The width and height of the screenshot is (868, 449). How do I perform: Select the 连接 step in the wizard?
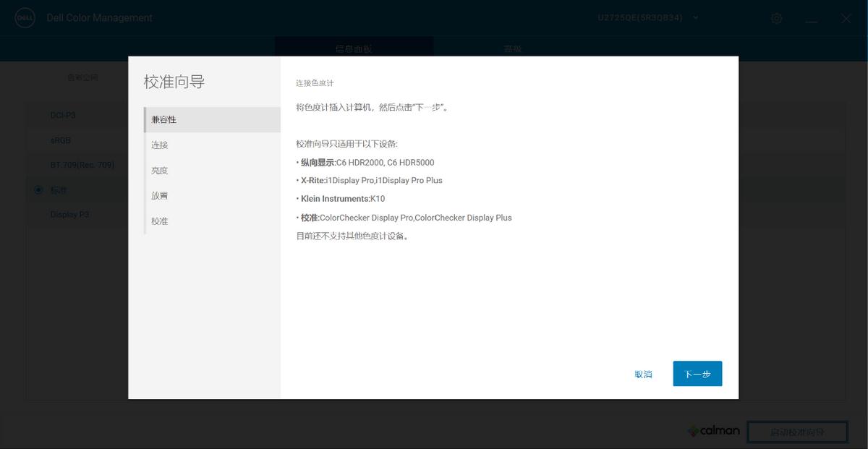point(212,145)
